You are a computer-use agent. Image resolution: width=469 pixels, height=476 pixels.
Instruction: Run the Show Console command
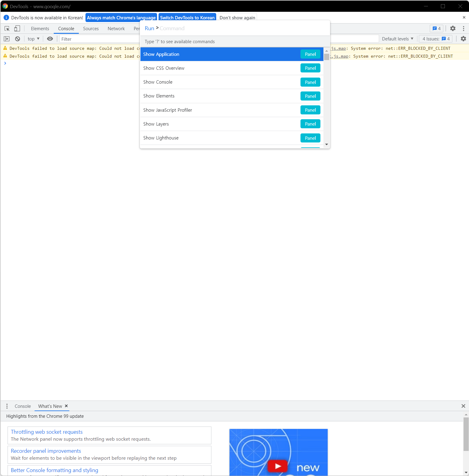point(232,82)
